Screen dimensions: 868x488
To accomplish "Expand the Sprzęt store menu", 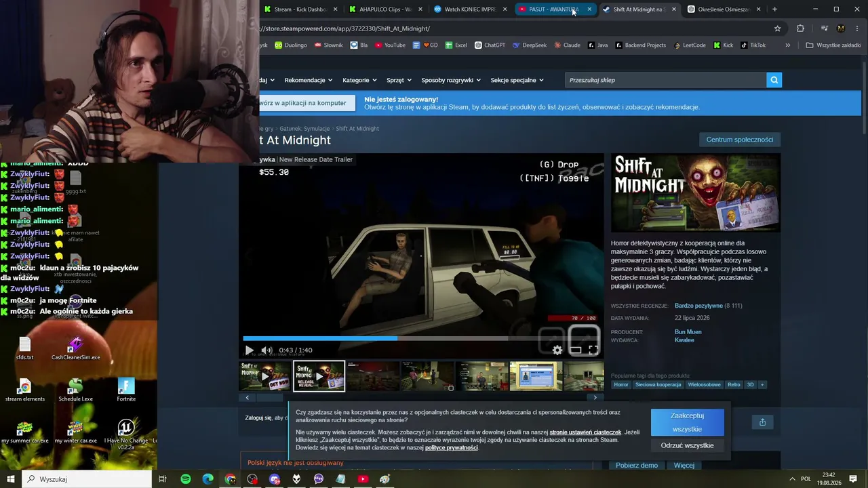I will [x=399, y=80].
